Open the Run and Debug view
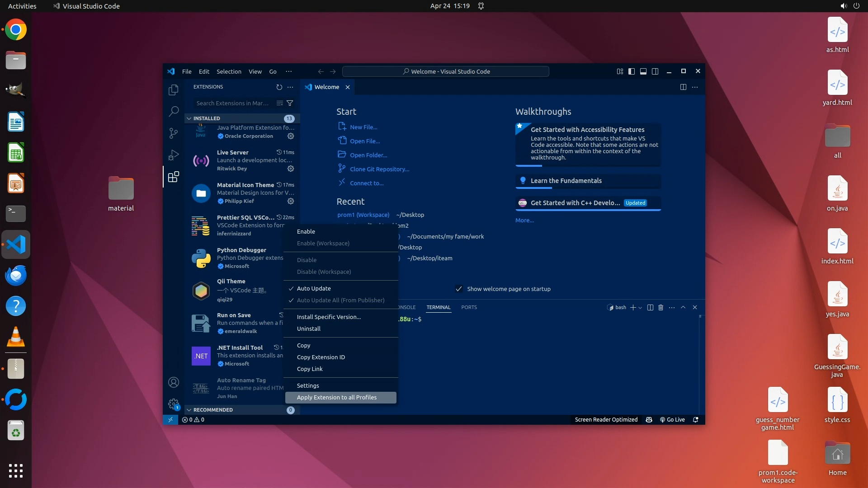Viewport: 868px width, 488px height. [x=174, y=155]
